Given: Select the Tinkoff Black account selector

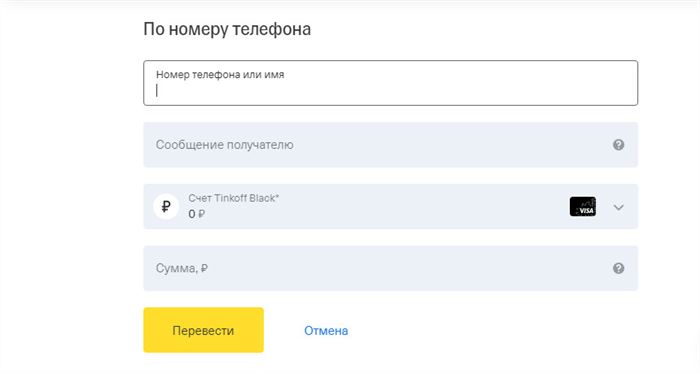Looking at the screenshot, I should click(x=390, y=207).
